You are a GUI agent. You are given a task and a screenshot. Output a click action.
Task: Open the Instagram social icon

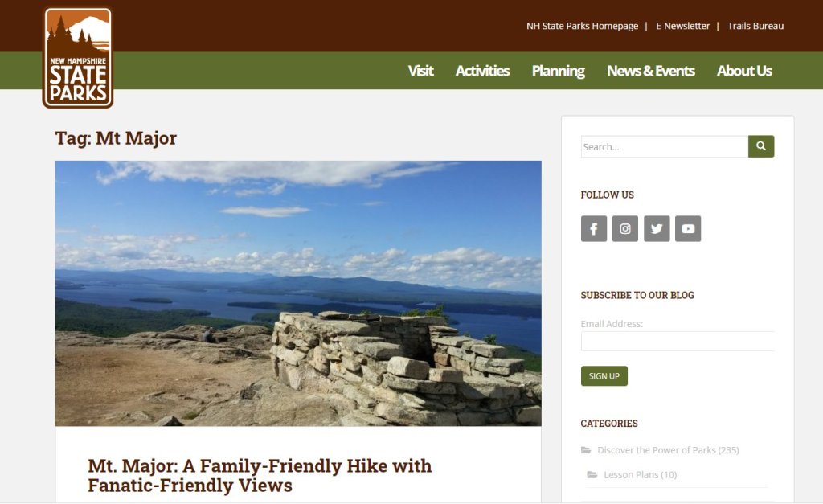point(625,229)
